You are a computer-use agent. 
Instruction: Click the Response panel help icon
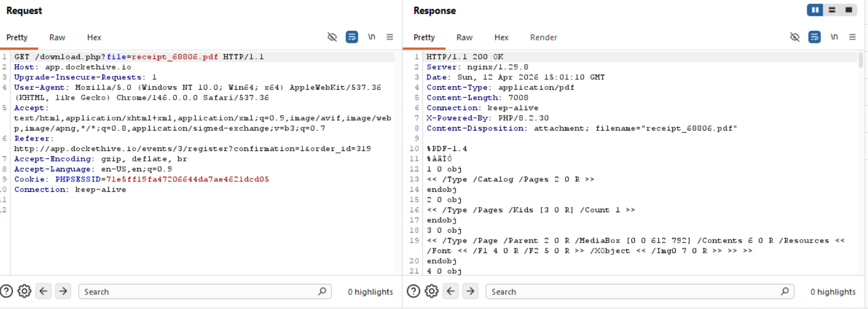[x=414, y=292]
